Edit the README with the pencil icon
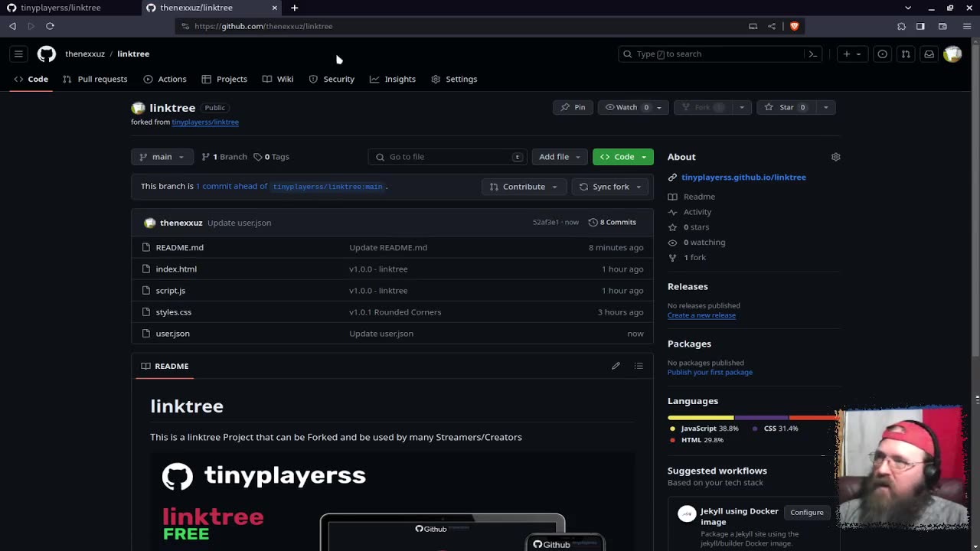This screenshot has height=551, width=980. pyautogui.click(x=616, y=366)
